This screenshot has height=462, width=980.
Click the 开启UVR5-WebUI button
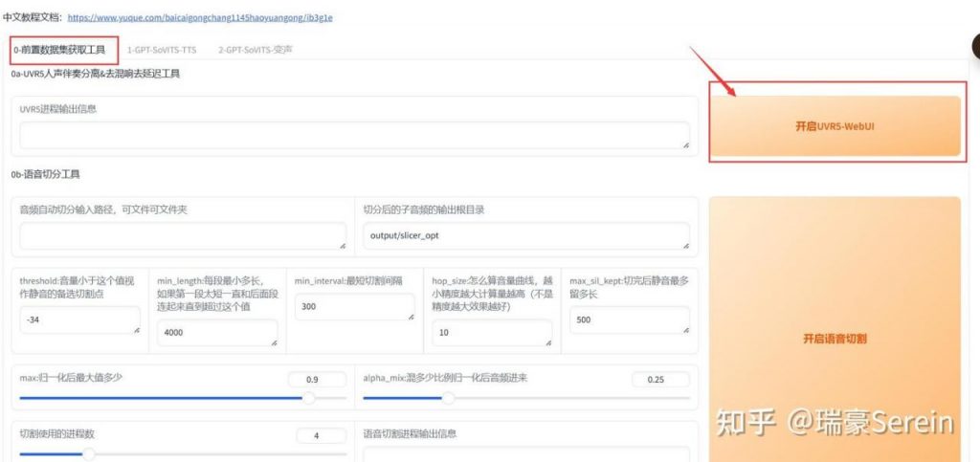tap(834, 126)
